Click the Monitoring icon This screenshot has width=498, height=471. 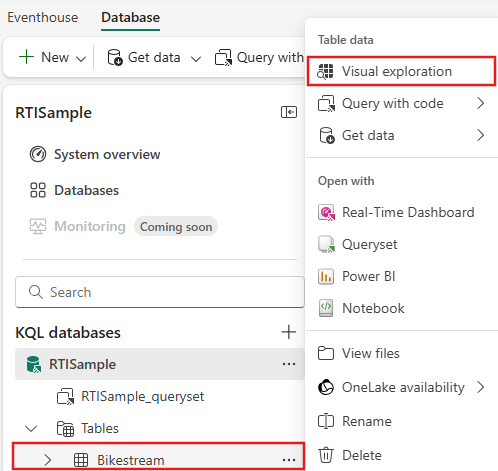[x=38, y=226]
